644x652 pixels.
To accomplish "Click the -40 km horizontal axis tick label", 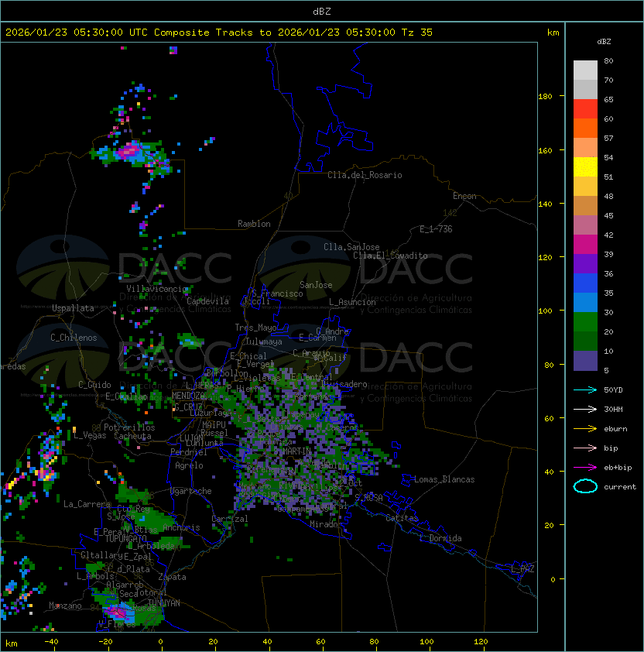I will pyautogui.click(x=51, y=642).
